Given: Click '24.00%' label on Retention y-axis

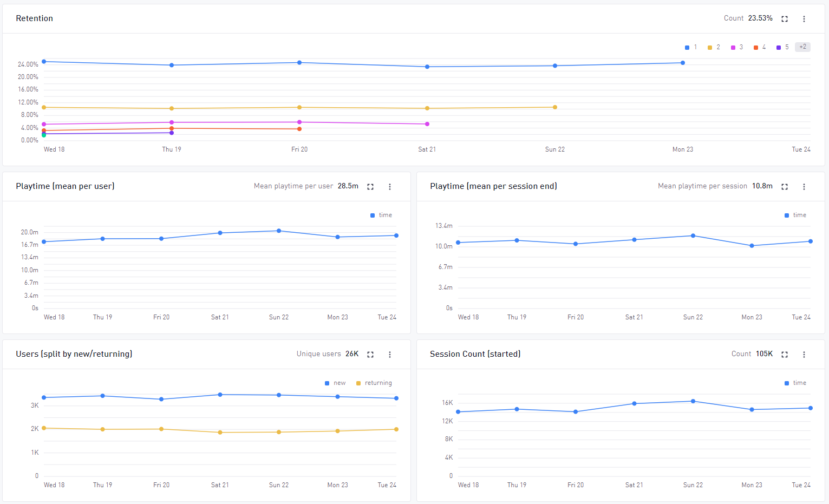Looking at the screenshot, I should point(28,64).
